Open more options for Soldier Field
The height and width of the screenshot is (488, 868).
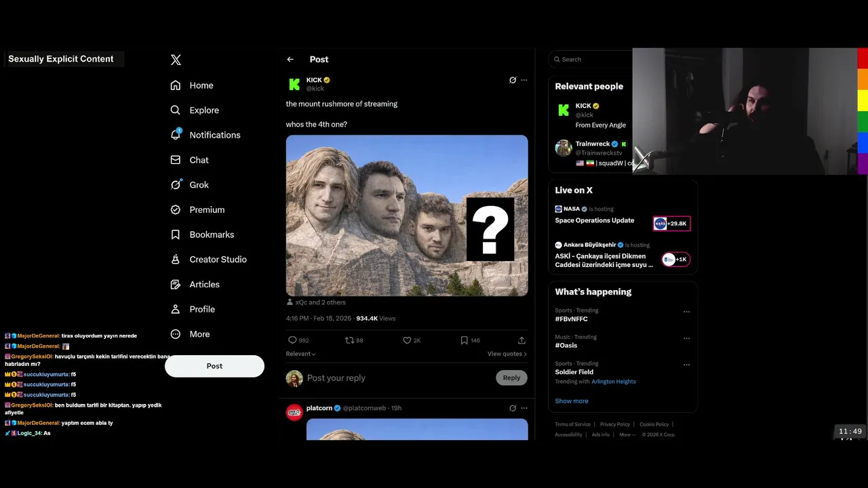686,365
